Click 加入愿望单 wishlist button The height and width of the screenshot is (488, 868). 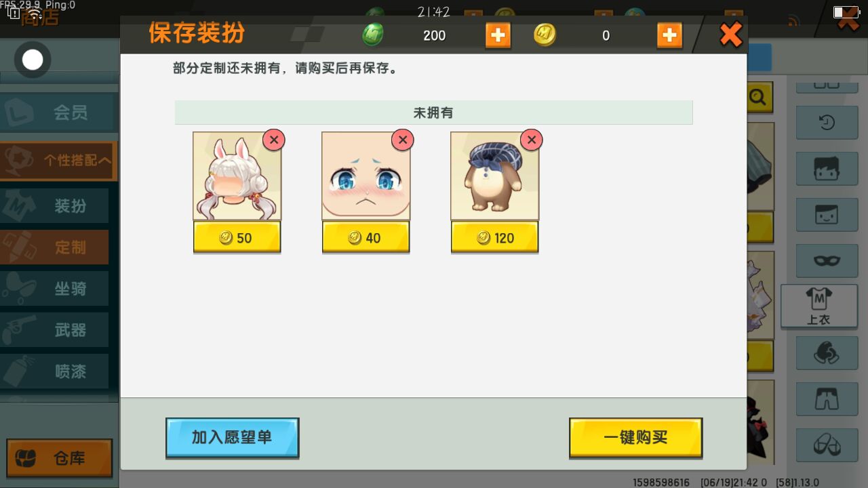[x=232, y=438]
